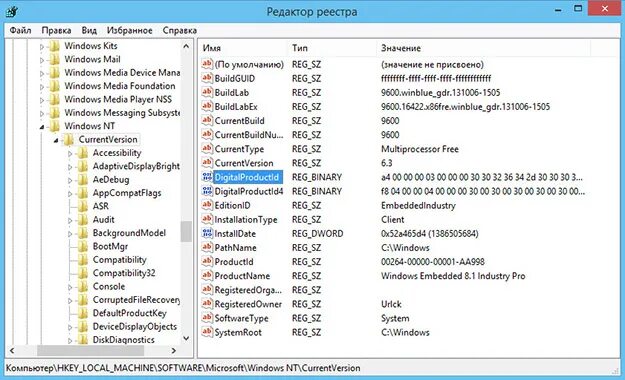Select the DeviceDisplayObjects key
The image size is (625, 380).
(135, 327)
